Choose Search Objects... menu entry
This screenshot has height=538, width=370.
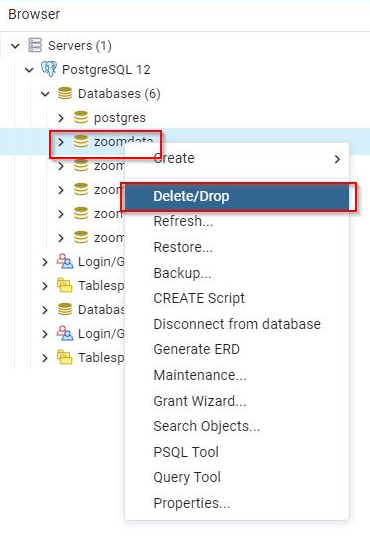click(x=237, y=426)
